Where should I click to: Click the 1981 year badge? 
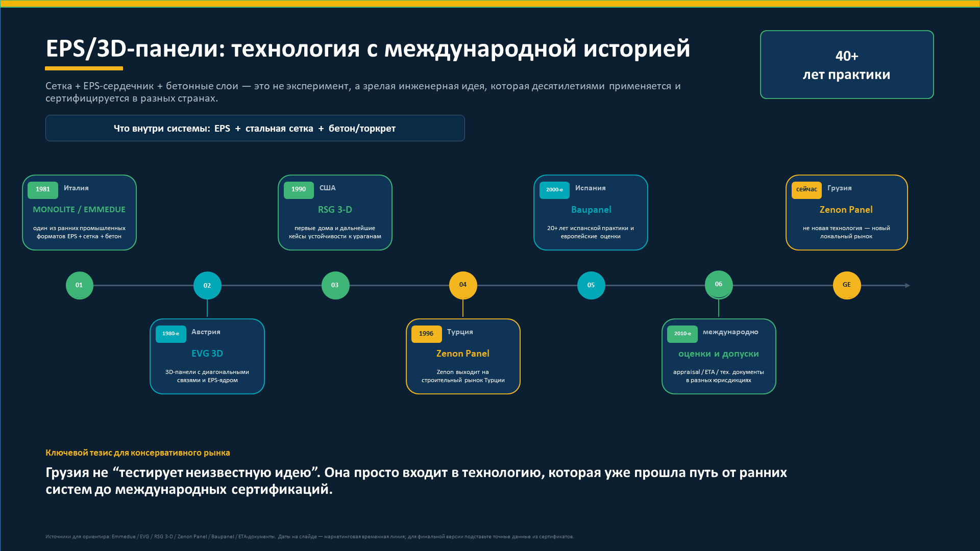coord(43,190)
